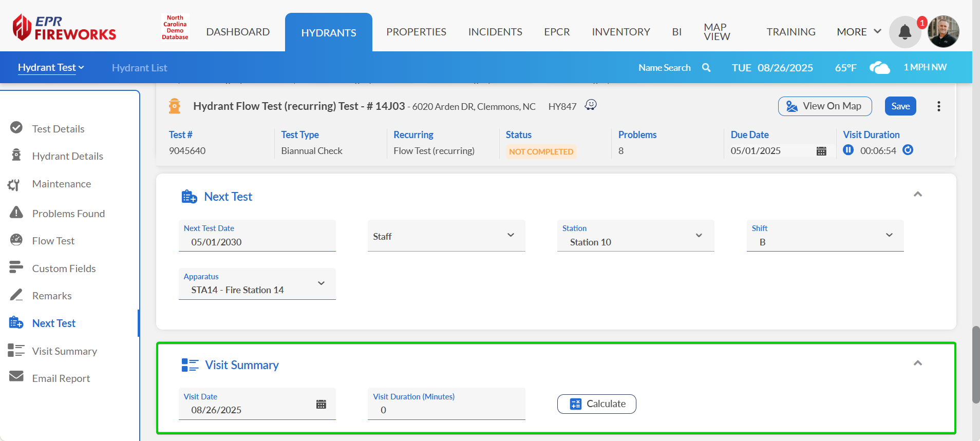This screenshot has height=441, width=980.
Task: Click the Calculate button
Action: [596, 404]
